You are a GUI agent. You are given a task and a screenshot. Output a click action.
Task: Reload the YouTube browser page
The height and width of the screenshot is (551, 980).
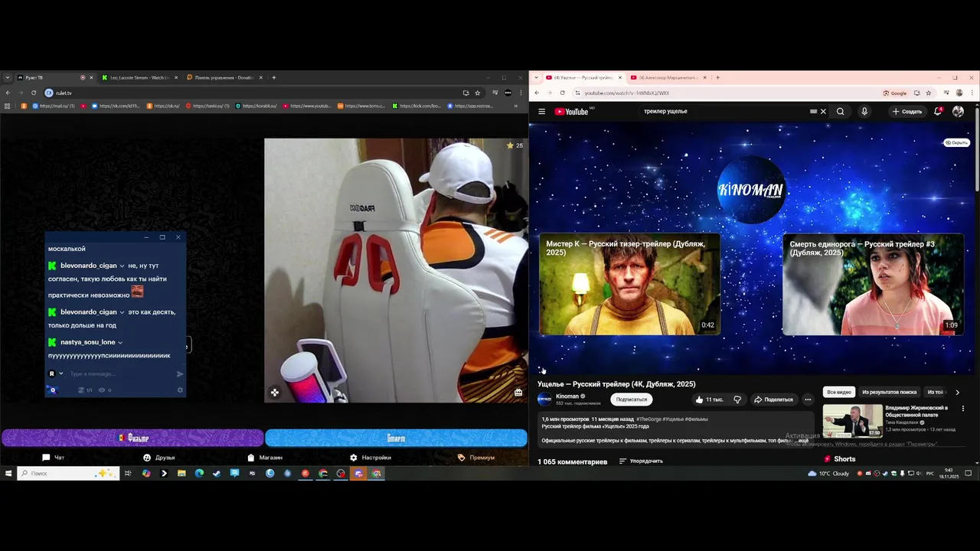click(x=563, y=93)
